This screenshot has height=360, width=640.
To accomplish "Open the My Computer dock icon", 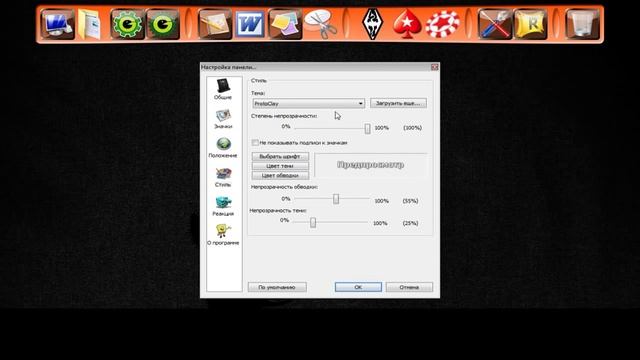I will [58, 24].
